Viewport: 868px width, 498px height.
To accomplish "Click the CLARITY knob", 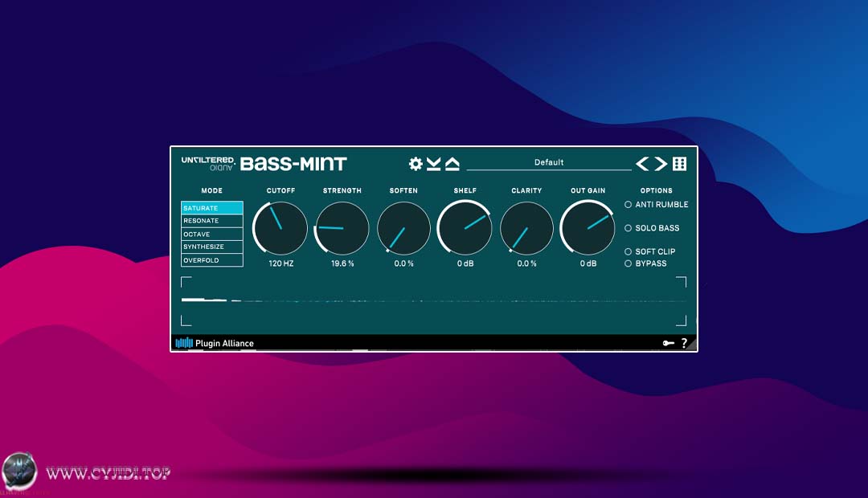I will click(x=526, y=228).
